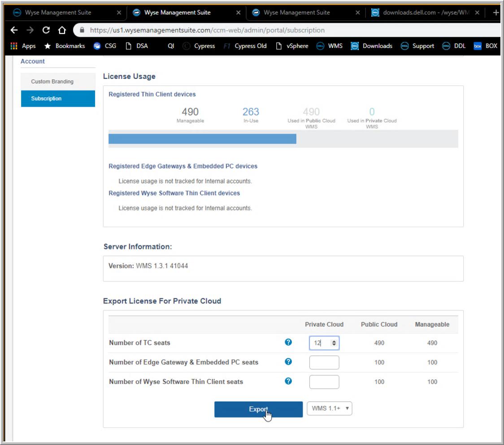Click Manageable value 100 for Edge Gateway seats
The image size is (504, 445).
tap(432, 362)
